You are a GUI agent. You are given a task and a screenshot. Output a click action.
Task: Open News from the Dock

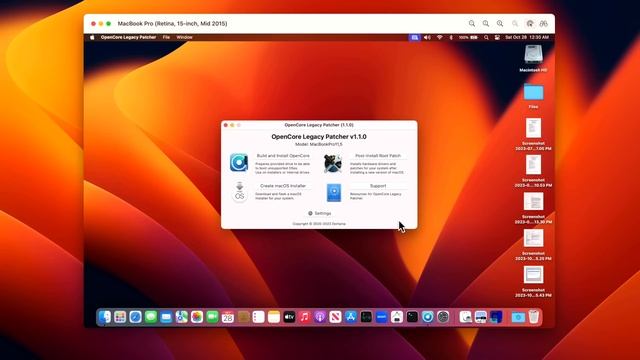click(x=336, y=317)
